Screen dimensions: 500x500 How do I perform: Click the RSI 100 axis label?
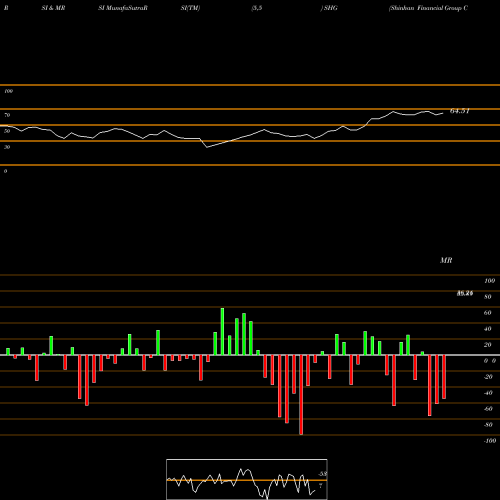(x=8, y=91)
